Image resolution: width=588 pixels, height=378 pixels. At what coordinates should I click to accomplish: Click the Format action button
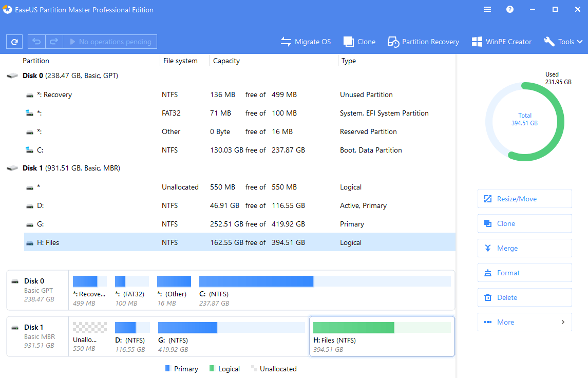pos(524,273)
